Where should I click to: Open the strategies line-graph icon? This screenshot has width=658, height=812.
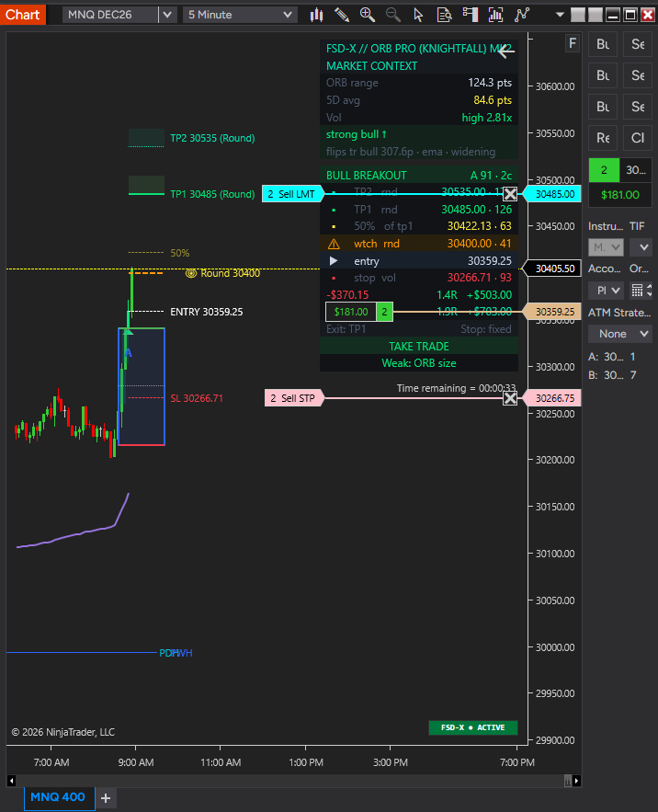point(522,15)
